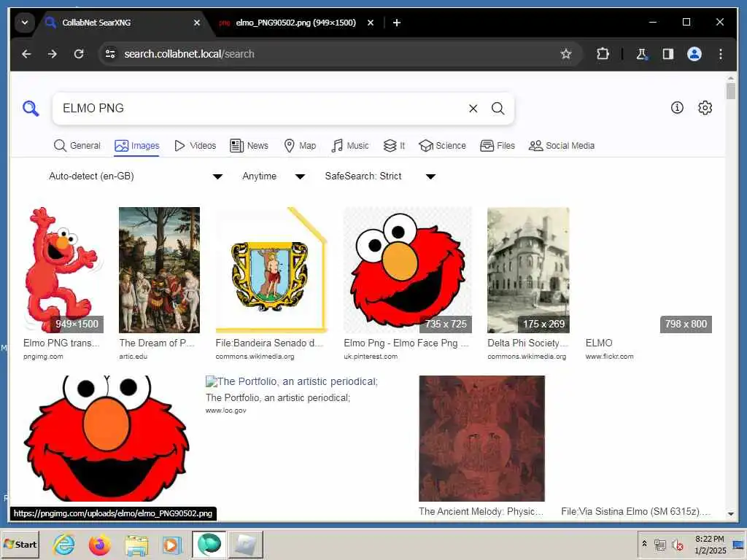The height and width of the screenshot is (560, 747).
Task: Clear the search query with the X
Action: tap(473, 109)
